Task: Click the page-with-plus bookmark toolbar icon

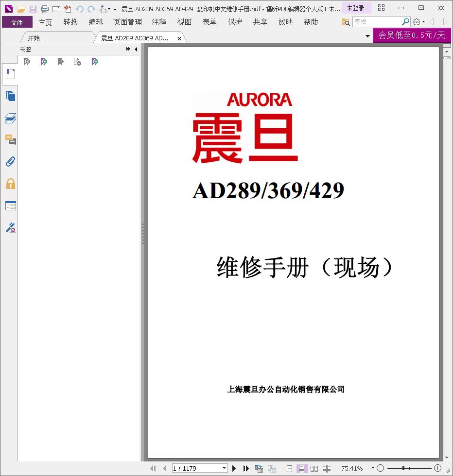Action: [x=77, y=62]
